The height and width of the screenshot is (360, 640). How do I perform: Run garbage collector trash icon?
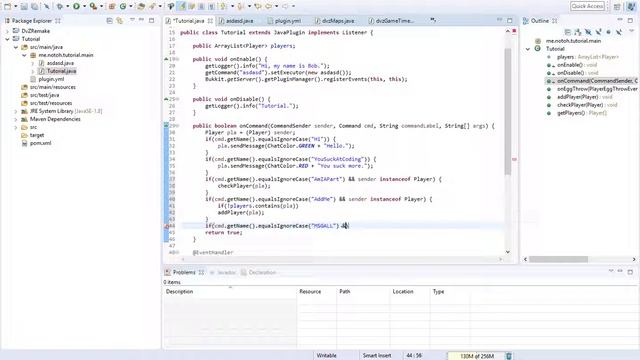(x=509, y=356)
